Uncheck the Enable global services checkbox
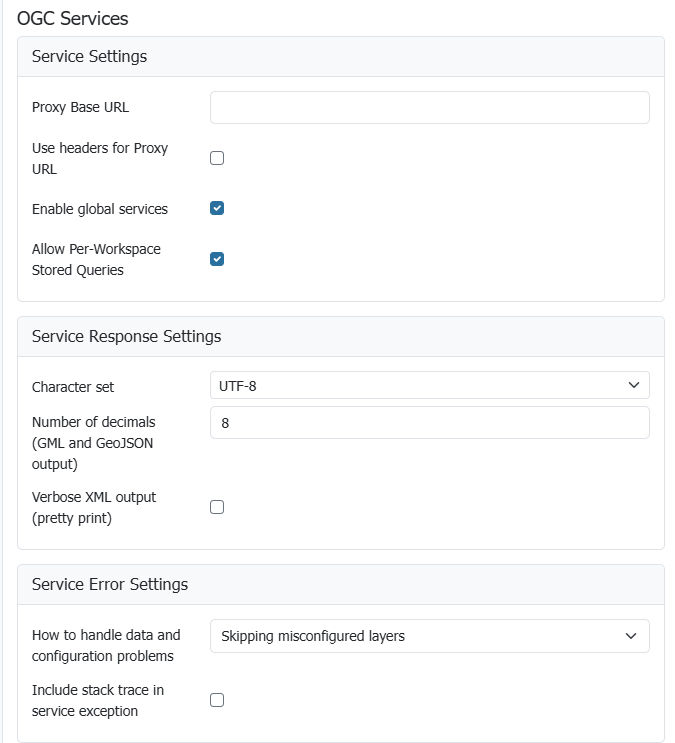675x743 pixels. coord(217,208)
